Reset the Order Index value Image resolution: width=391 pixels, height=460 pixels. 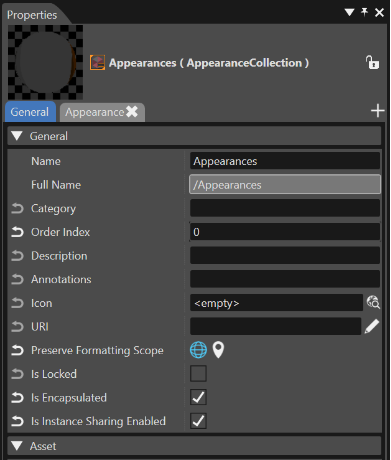[x=17, y=232]
